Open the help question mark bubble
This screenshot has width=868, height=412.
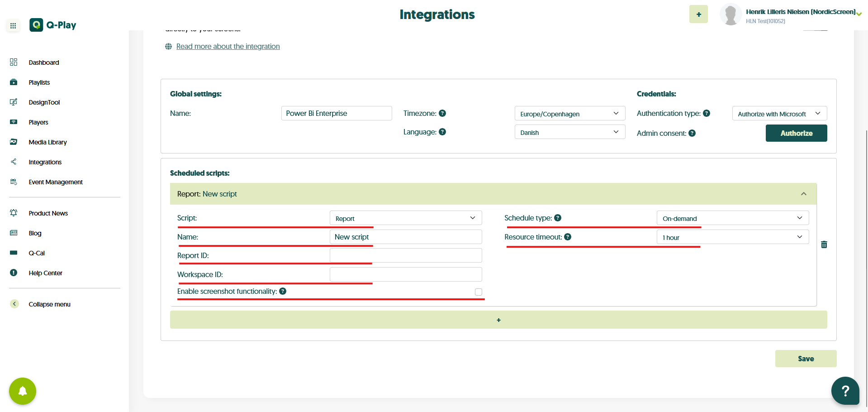click(845, 390)
